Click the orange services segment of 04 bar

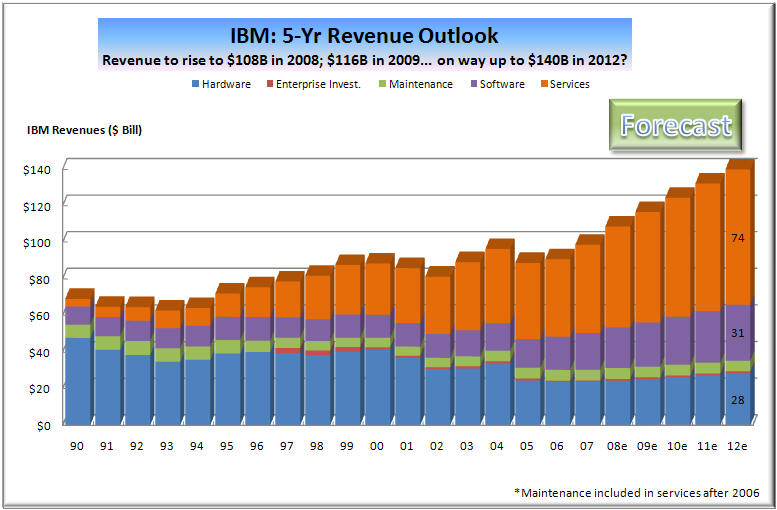(497, 285)
